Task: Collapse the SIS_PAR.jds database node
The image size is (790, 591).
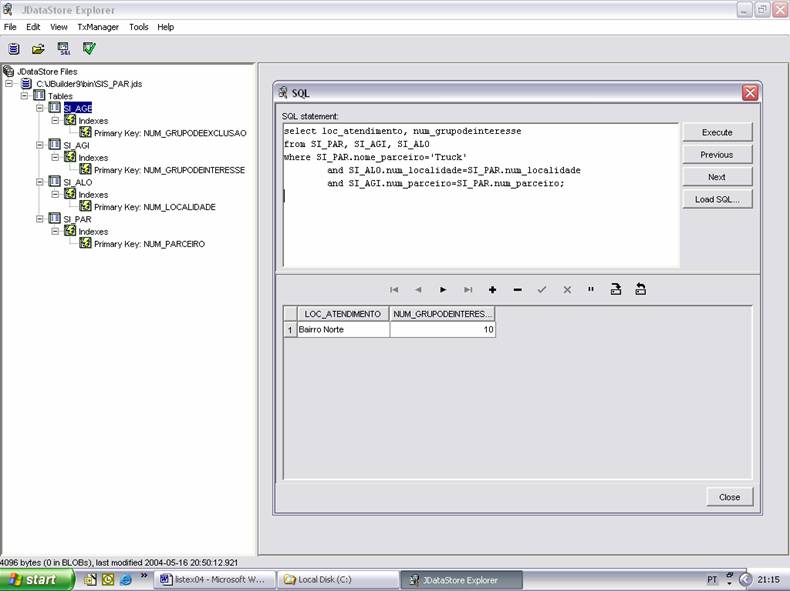Action: pos(9,84)
